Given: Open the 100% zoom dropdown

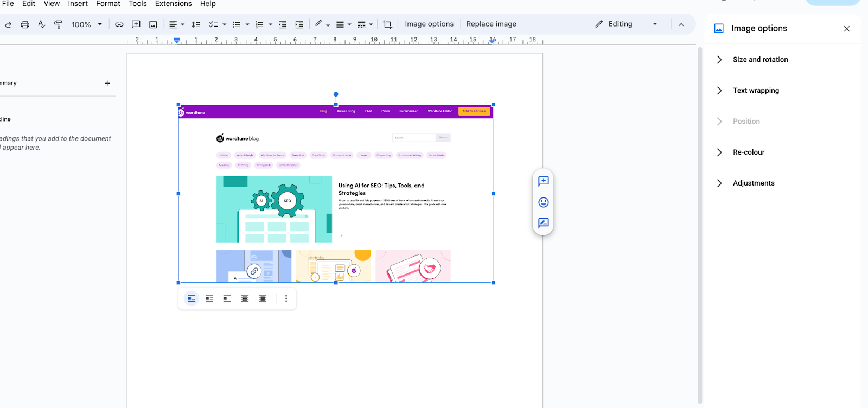Looking at the screenshot, I should click(87, 24).
